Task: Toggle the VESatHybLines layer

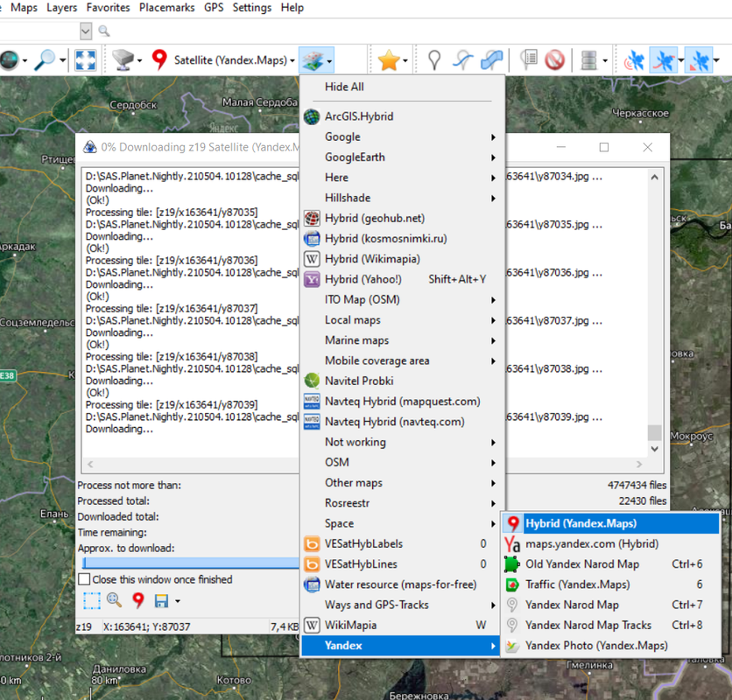Action: pyautogui.click(x=402, y=563)
